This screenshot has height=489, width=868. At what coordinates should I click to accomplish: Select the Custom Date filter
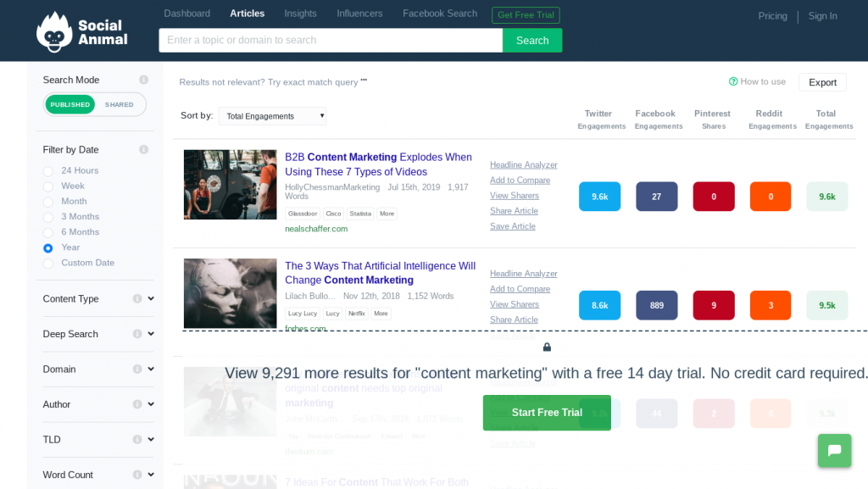click(48, 264)
